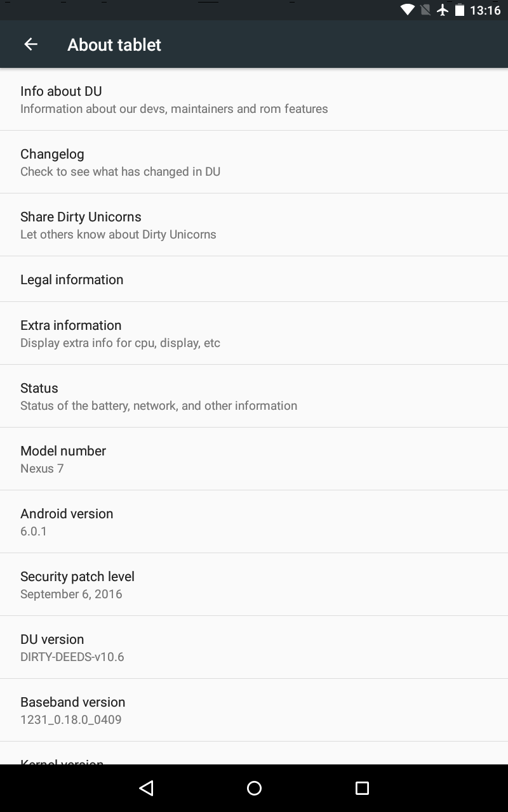Open Legal information
Image resolution: width=508 pixels, height=812 pixels.
coord(254,279)
